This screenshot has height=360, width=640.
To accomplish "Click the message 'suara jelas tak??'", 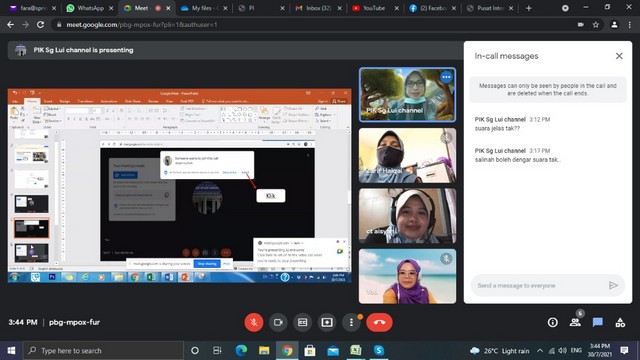I will (497, 129).
